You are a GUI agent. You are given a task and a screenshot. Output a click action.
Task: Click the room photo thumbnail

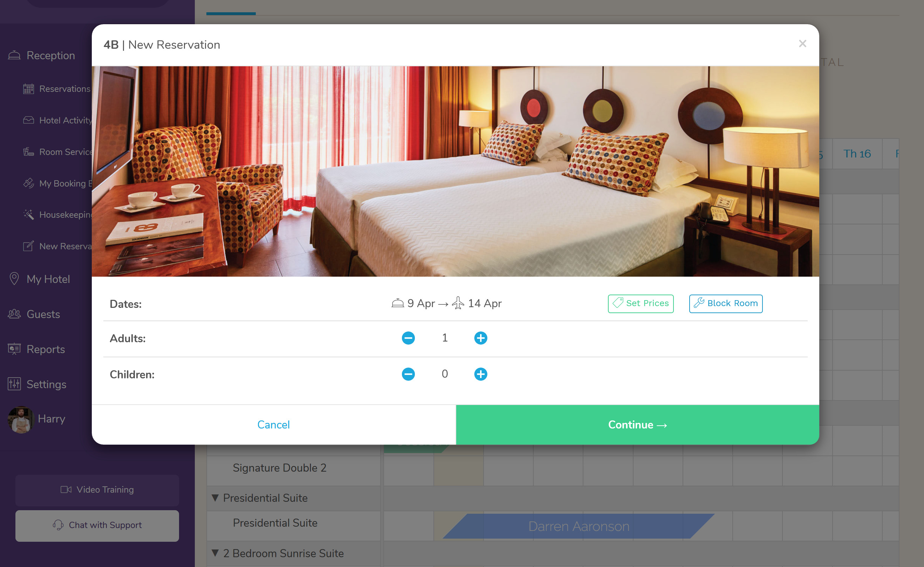[x=456, y=170]
